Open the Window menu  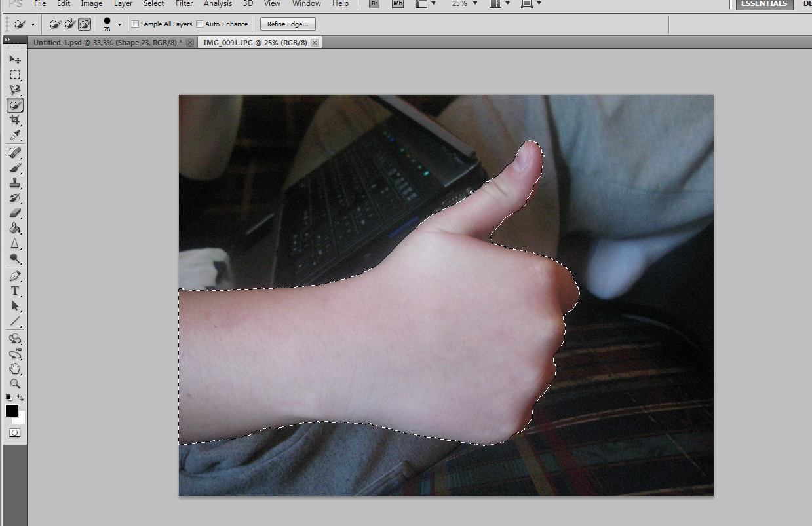tap(307, 3)
